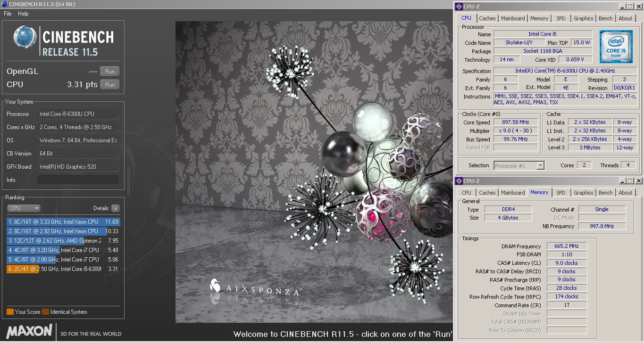Click the Core VID value 0.659 V

(576, 60)
